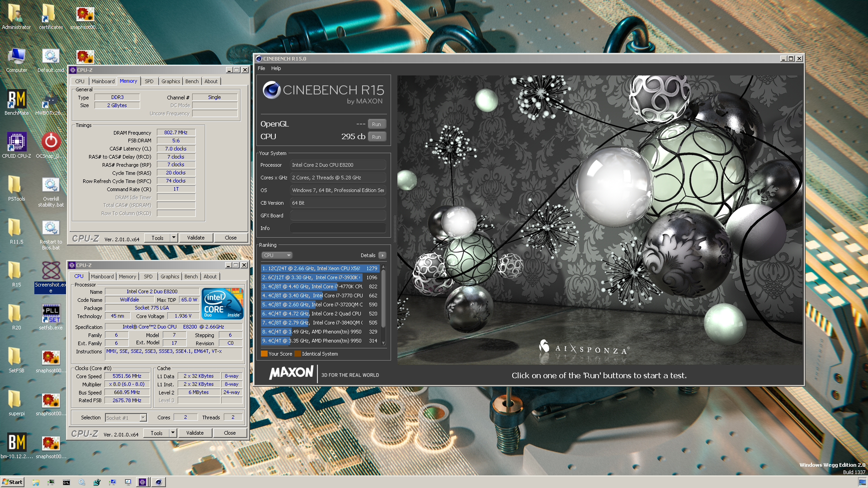Image resolution: width=868 pixels, height=488 pixels.
Task: Click the DRAM Frequency 802.7 MHz value
Action: point(176,132)
